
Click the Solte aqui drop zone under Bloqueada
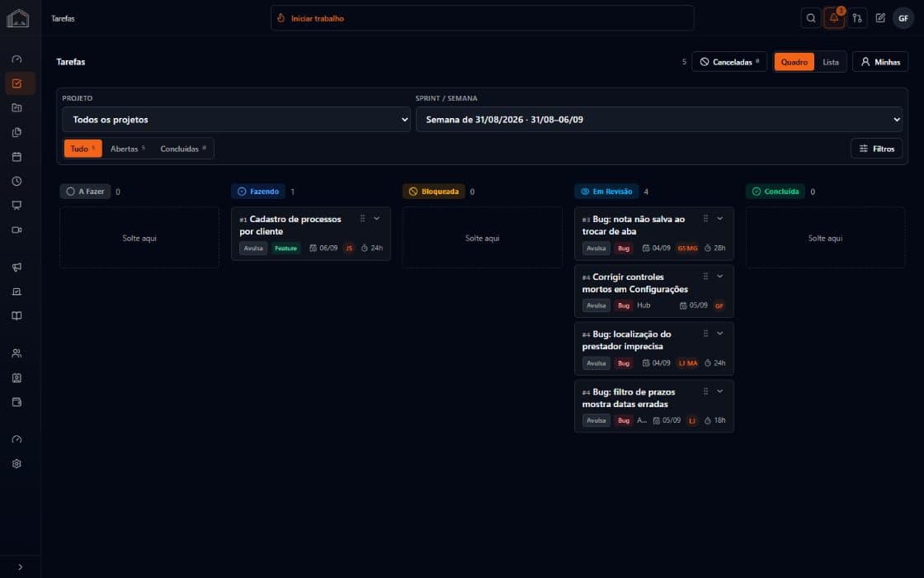pos(482,238)
